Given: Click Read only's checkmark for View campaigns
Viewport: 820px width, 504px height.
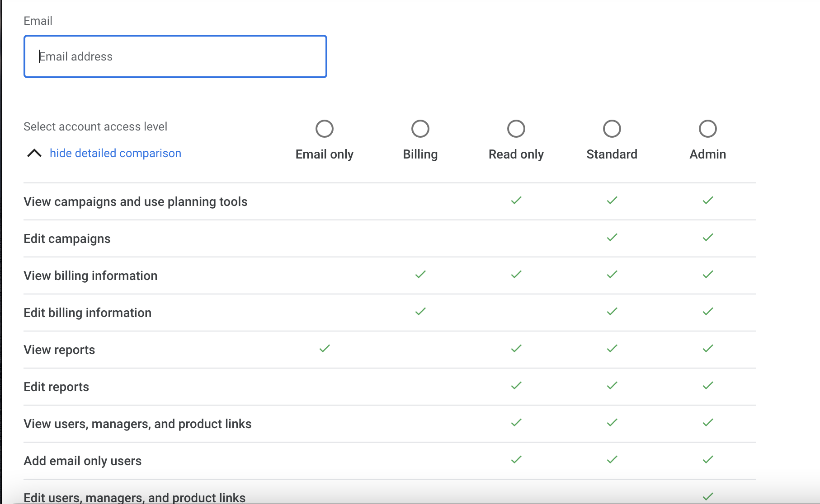Looking at the screenshot, I should pos(516,200).
